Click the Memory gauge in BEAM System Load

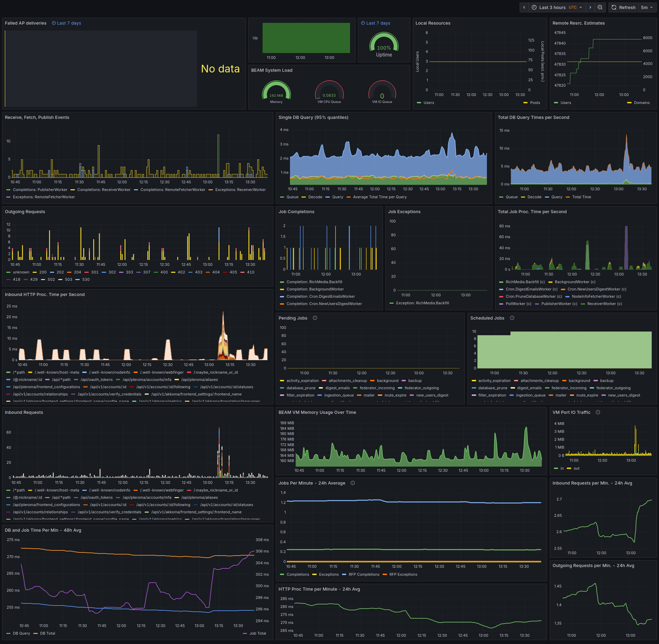(x=276, y=92)
